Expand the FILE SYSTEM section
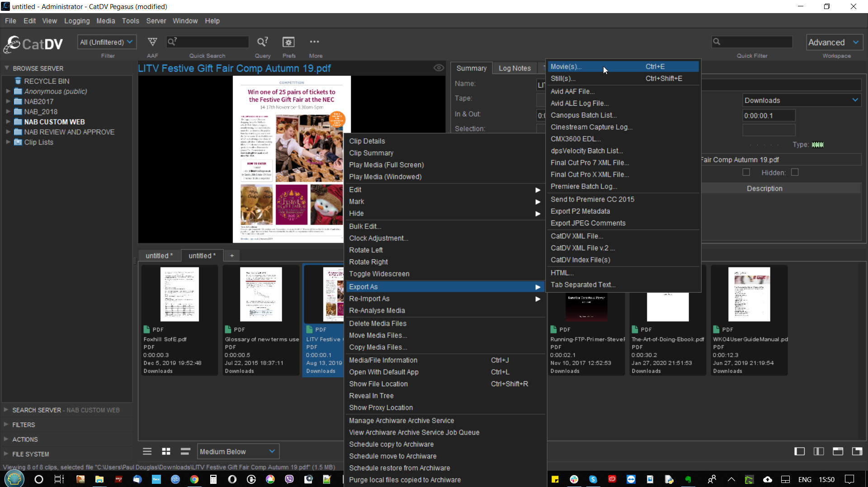Viewport: 868px width, 487px height. [6, 454]
